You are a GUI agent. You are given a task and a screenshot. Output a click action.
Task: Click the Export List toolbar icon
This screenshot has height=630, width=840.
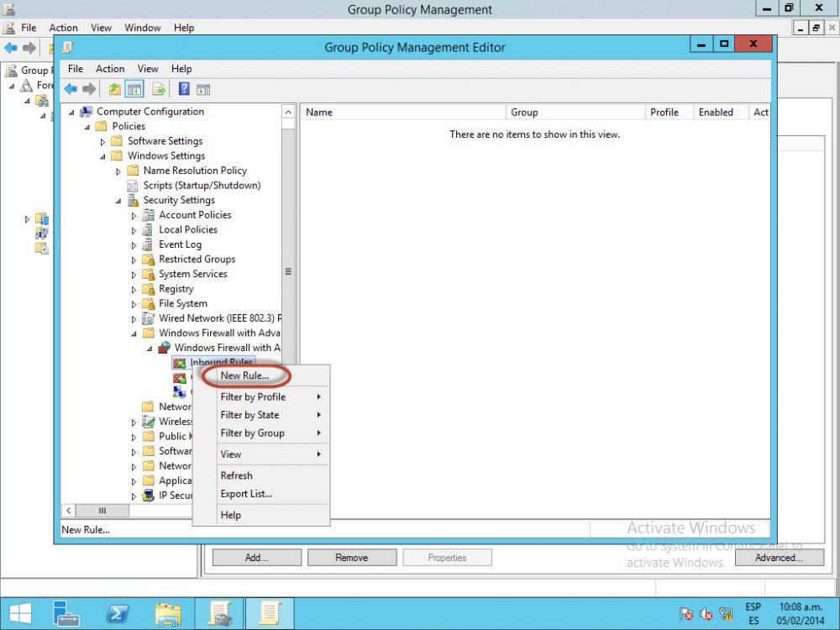pos(159,89)
